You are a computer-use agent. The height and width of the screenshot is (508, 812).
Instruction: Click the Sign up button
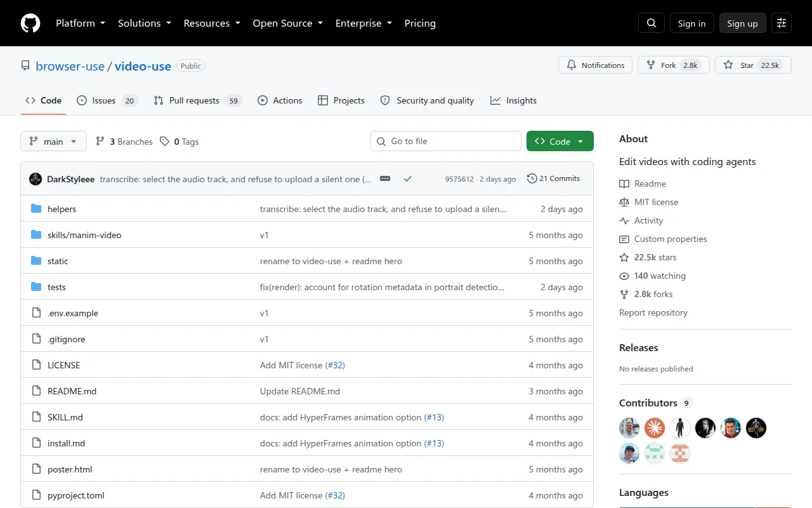(x=742, y=23)
